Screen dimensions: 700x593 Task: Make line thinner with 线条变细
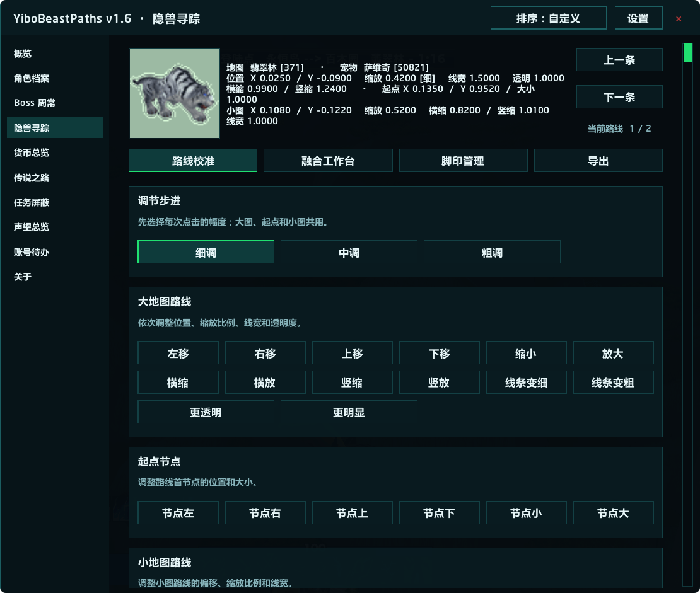coord(526,383)
